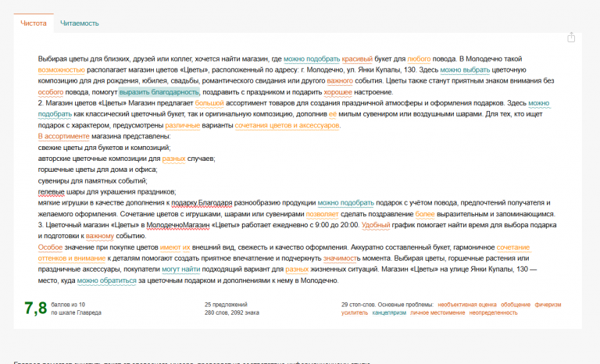Viewport: 600px width, 364px height.
Task: Click underlined word МолодечноМагазин
Action: tap(178, 225)
